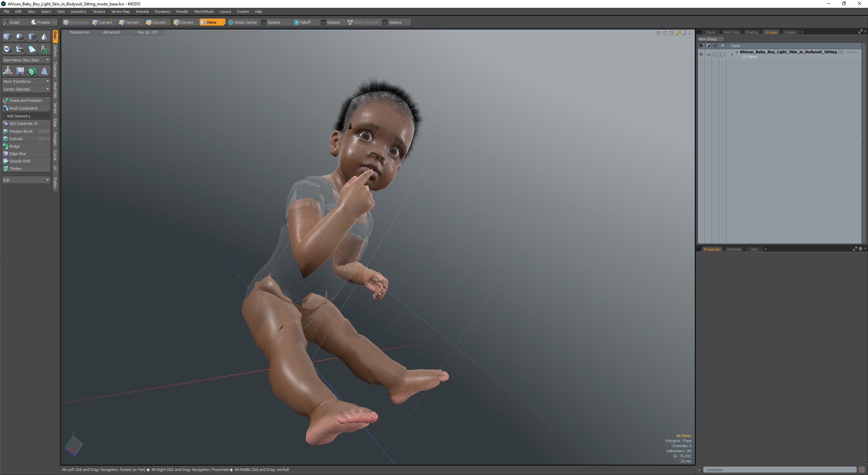
Task: Click the Command input field
Action: 780,470
